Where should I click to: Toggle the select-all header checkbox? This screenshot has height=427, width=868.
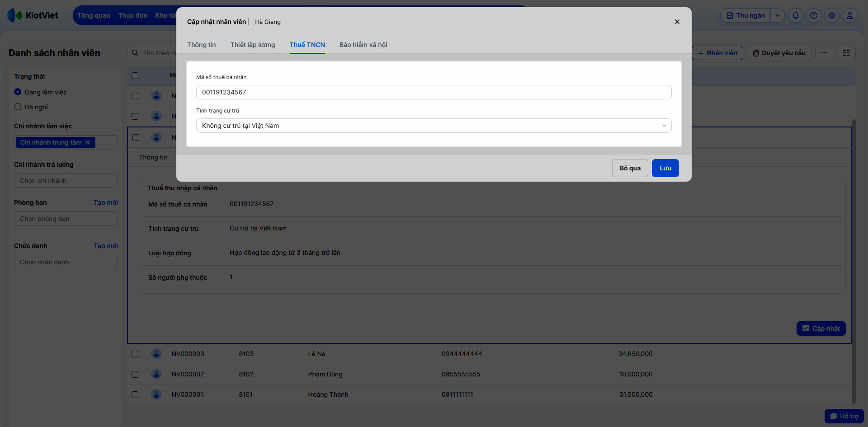pos(135,75)
